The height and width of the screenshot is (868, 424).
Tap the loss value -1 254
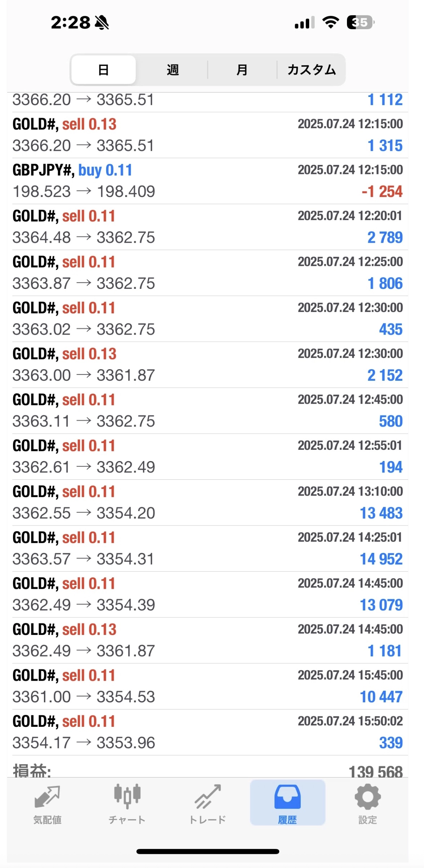(x=382, y=192)
